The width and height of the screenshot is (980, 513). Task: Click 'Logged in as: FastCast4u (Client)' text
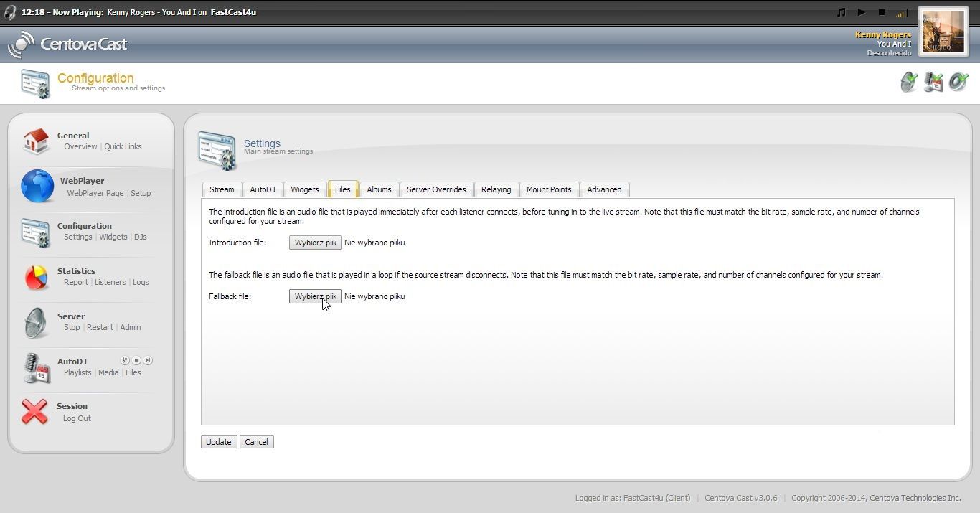pyautogui.click(x=633, y=498)
